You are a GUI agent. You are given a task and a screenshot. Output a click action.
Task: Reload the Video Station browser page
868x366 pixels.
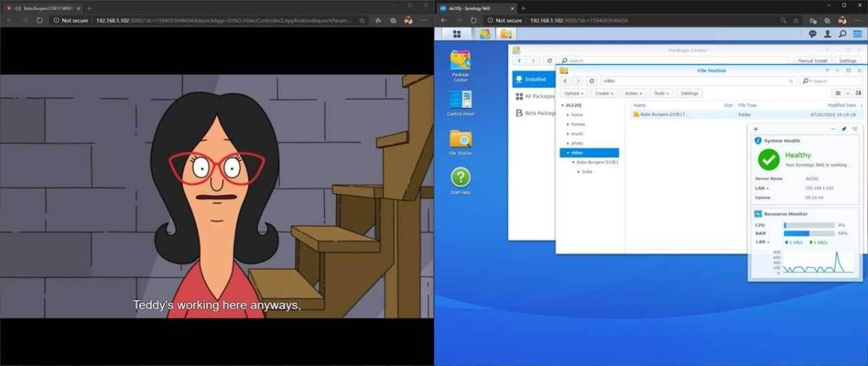click(40, 20)
